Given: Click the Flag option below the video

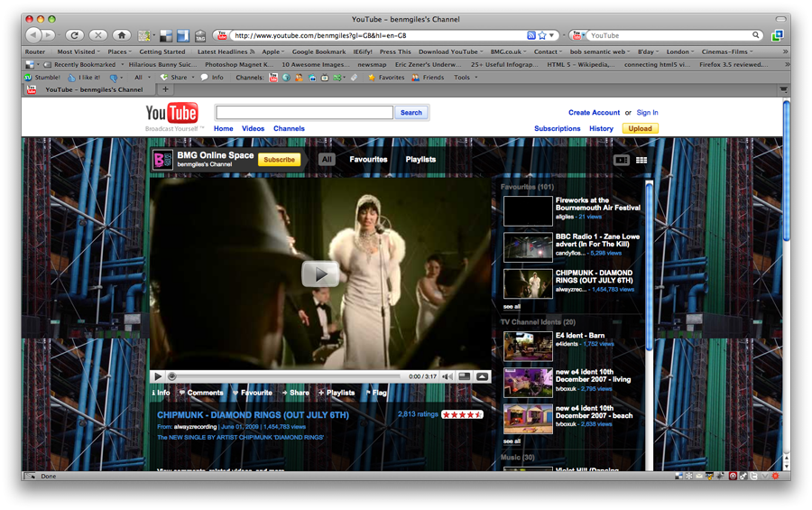Looking at the screenshot, I should [376, 393].
